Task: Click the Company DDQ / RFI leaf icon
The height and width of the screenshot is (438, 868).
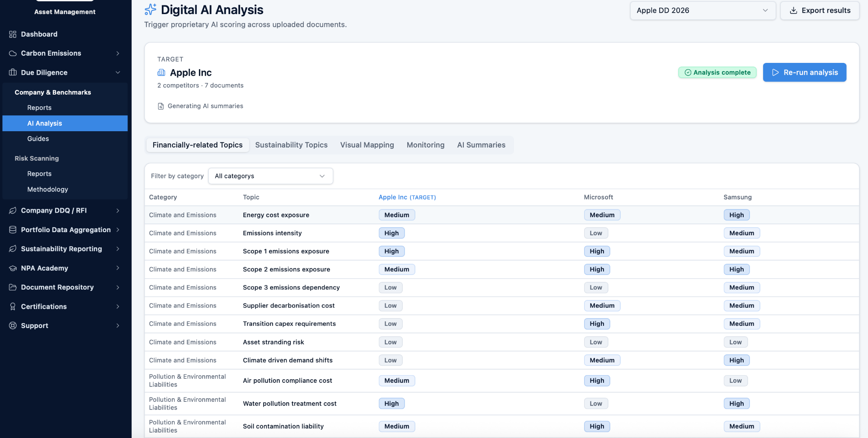Action: tap(13, 210)
